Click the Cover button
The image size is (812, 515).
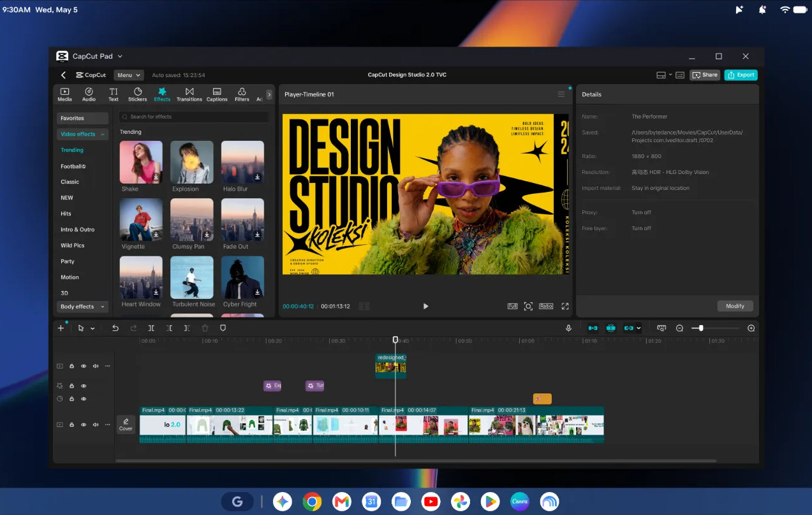(x=126, y=424)
